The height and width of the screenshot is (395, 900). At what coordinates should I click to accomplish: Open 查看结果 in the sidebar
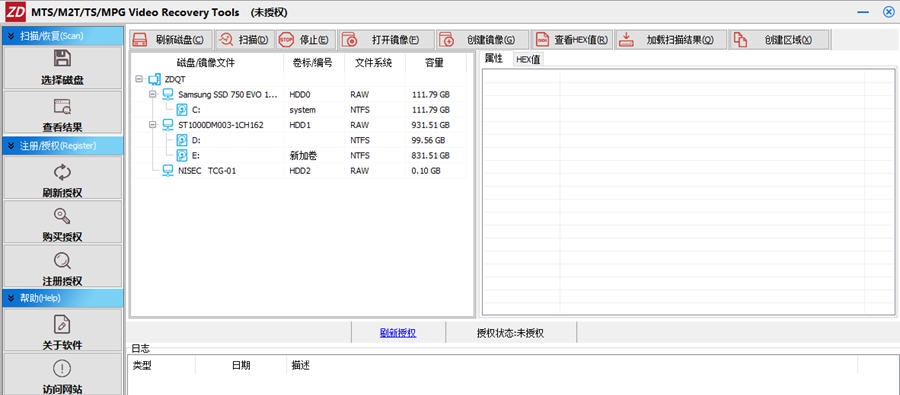[62, 113]
